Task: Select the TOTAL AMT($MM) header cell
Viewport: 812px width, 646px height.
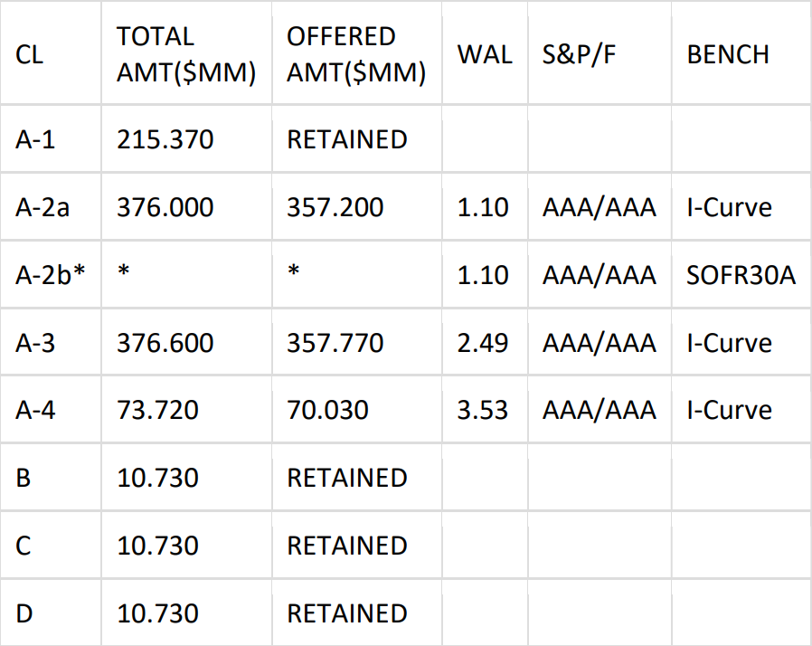Action: 186,54
